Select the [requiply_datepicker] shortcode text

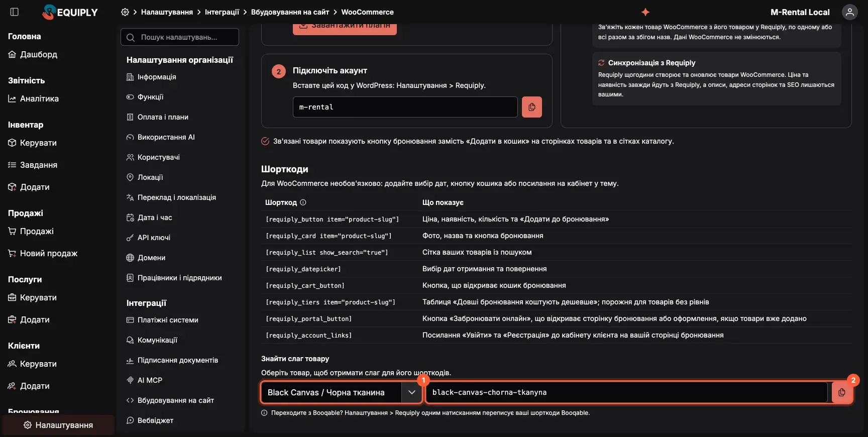coord(303,269)
